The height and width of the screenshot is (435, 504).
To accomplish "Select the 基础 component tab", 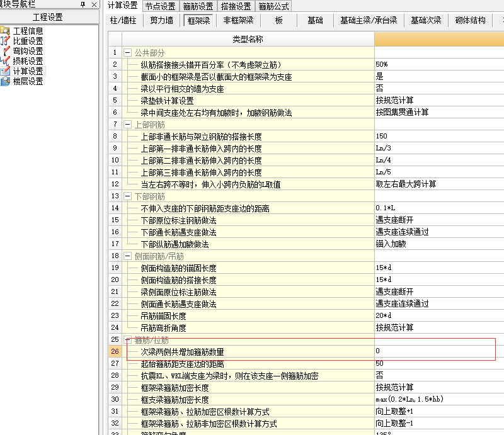I will [x=316, y=21].
